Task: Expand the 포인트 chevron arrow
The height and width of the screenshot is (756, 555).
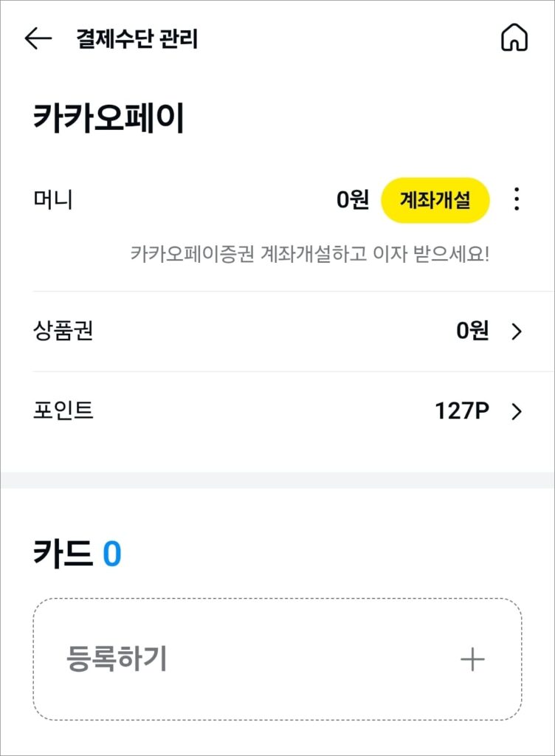Action: (517, 411)
